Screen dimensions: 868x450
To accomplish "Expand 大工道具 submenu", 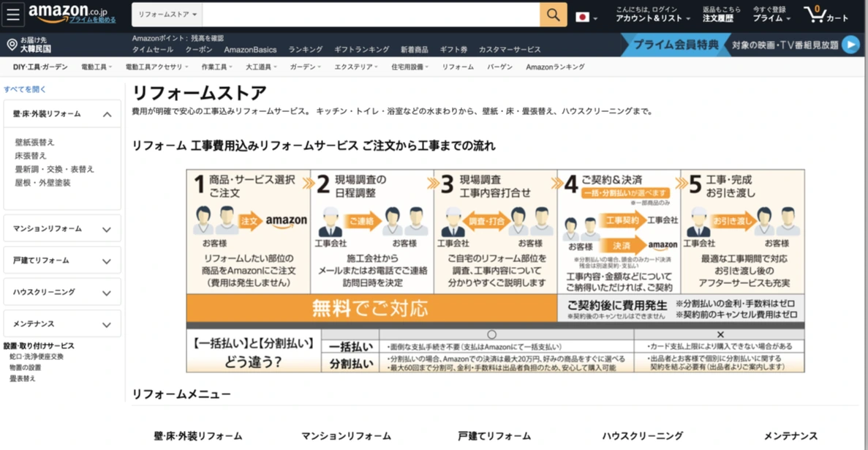I will coord(261,67).
